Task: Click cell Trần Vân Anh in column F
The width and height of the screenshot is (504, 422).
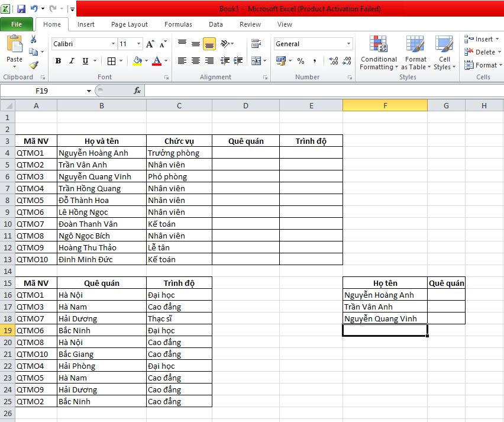Action: pos(385,307)
